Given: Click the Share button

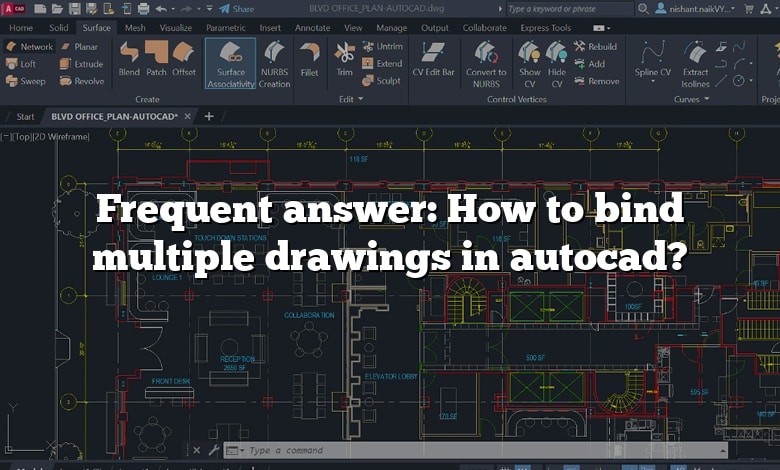Looking at the screenshot, I should [x=237, y=9].
